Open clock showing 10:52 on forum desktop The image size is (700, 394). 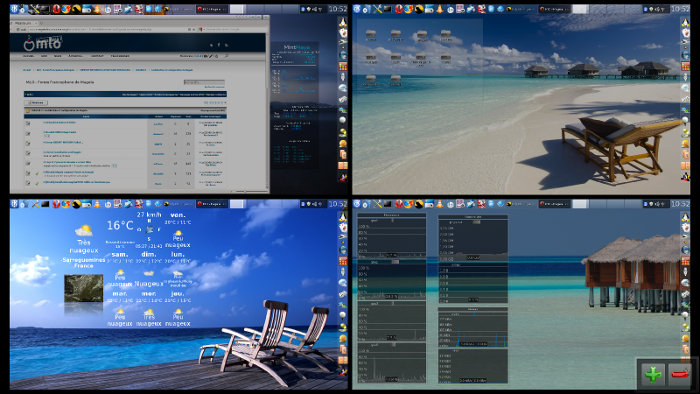click(338, 9)
